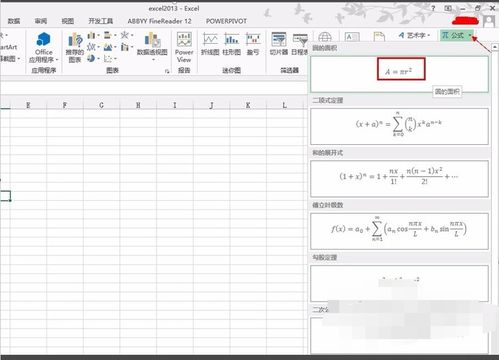Viewport: 499px width, 360px height.
Task: Expand the 公式 dropdown arrow
Action: pyautogui.click(x=470, y=35)
